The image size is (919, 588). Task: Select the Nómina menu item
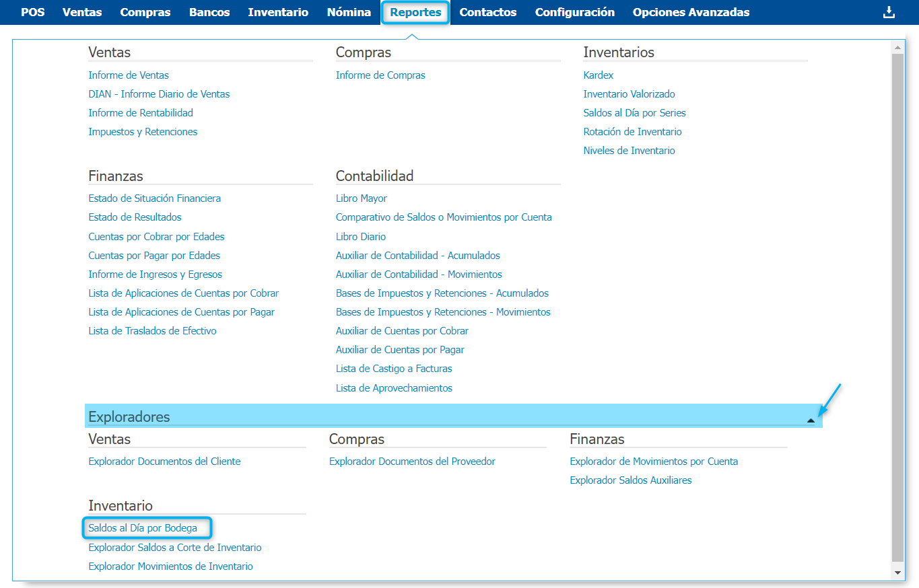[348, 12]
